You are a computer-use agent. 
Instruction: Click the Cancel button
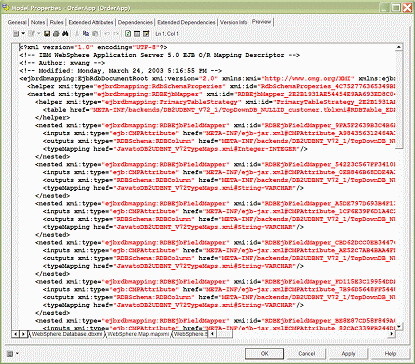pyautogui.click(x=306, y=353)
